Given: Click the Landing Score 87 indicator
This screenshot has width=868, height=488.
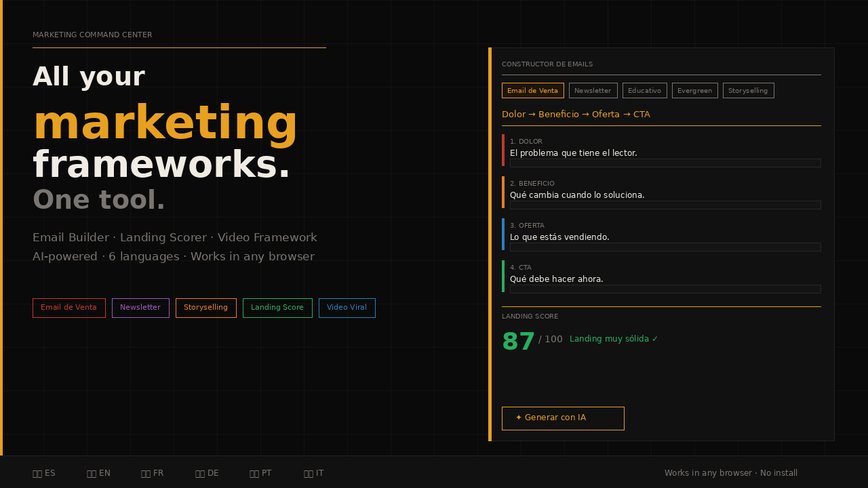Looking at the screenshot, I should click(x=518, y=341).
